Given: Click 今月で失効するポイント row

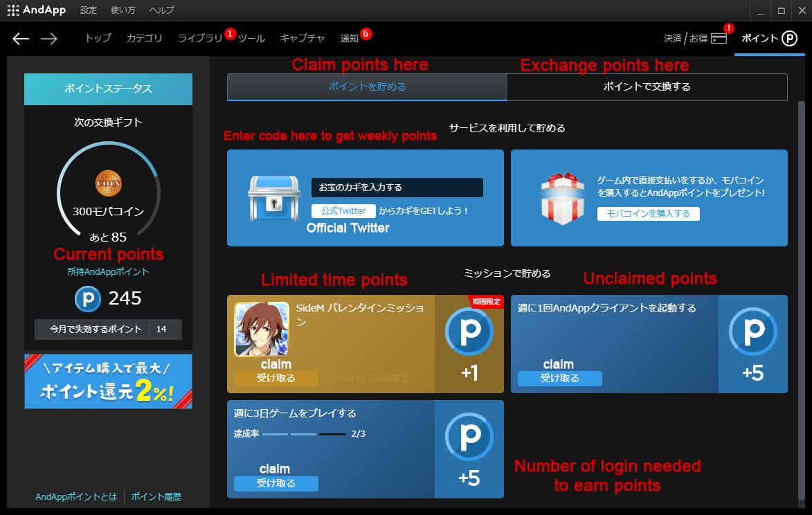Looking at the screenshot, I should pyautogui.click(x=108, y=329).
